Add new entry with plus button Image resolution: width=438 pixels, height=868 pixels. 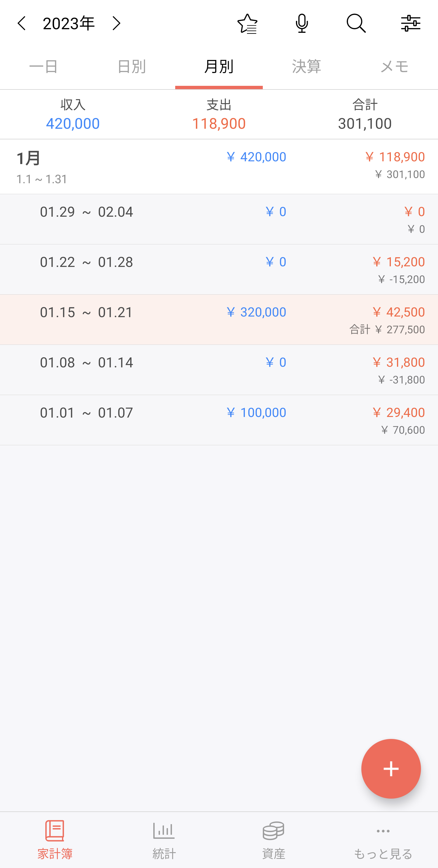coord(391,768)
